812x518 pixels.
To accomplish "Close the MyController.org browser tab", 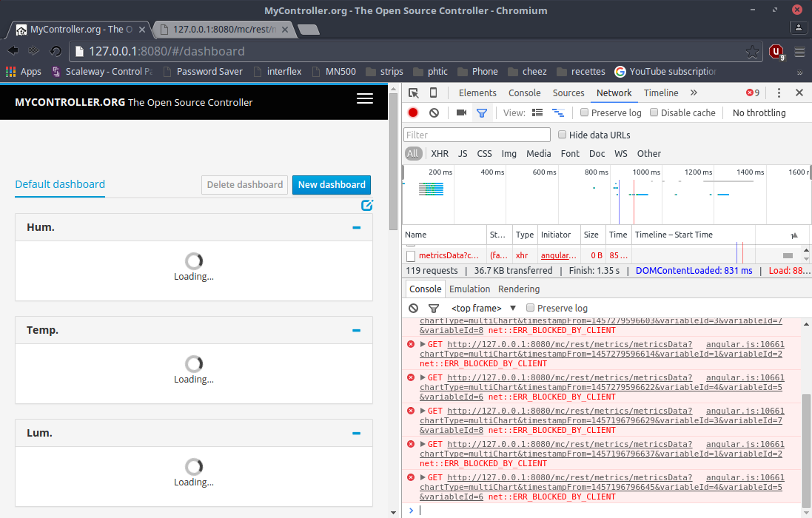I will click(142, 30).
